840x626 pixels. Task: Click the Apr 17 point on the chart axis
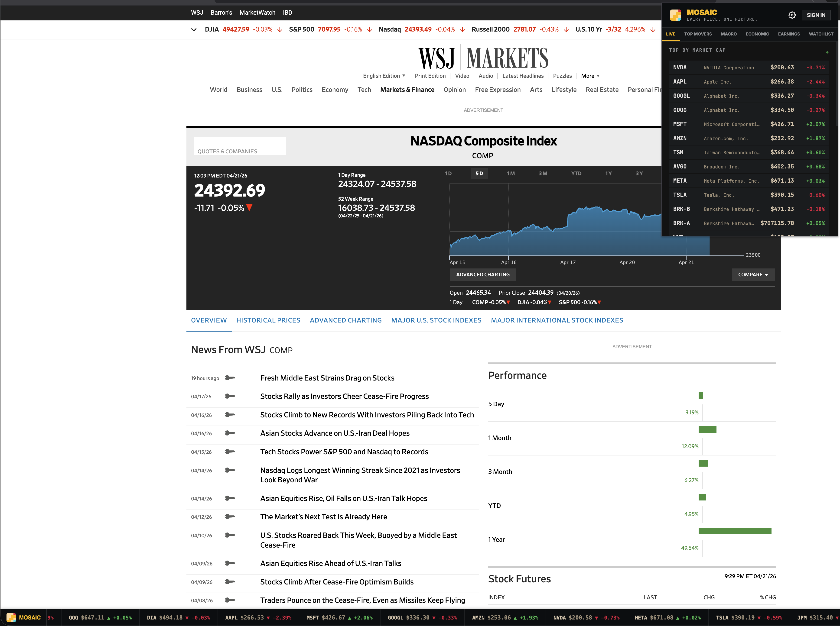(x=568, y=262)
